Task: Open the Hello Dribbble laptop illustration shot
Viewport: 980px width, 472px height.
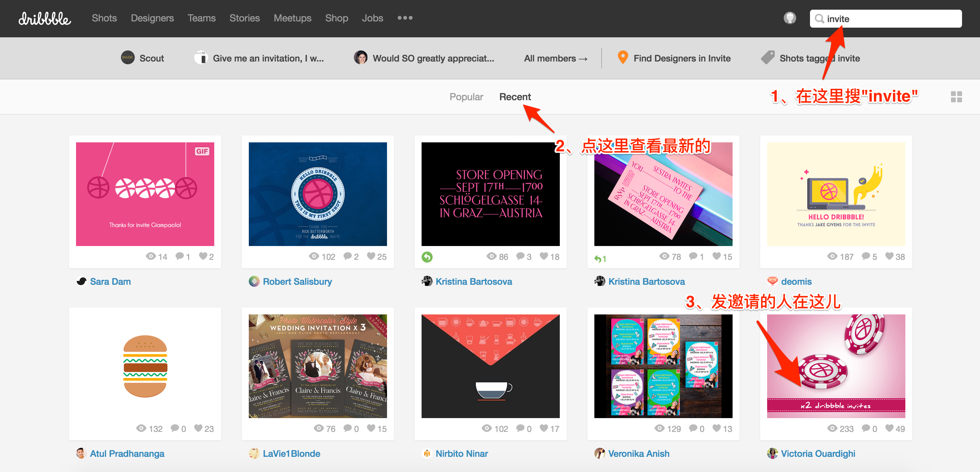Action: [836, 194]
